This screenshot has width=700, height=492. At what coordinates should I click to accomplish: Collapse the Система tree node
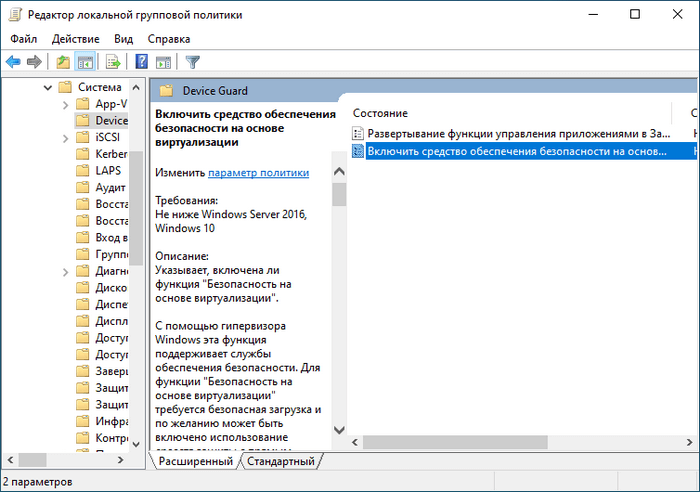(48, 88)
